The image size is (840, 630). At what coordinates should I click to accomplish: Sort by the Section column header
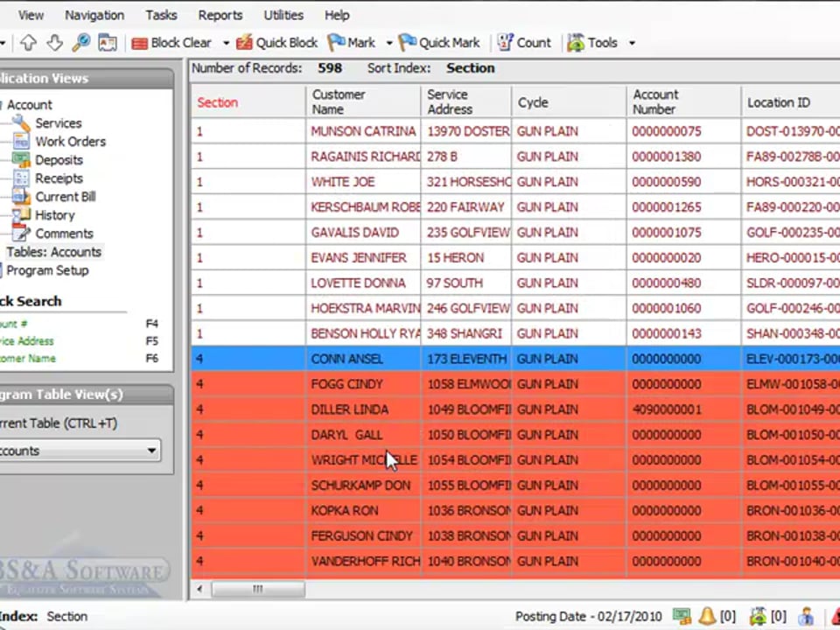(x=248, y=102)
